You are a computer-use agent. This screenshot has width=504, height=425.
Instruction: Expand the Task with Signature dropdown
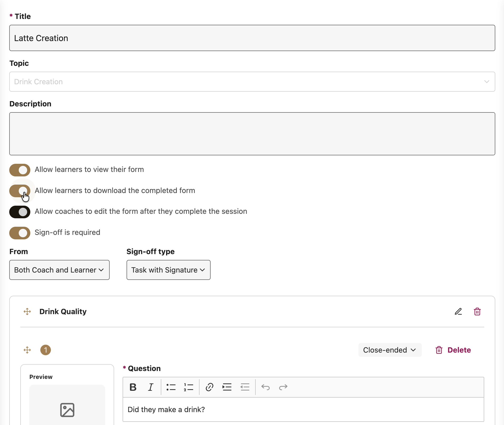(168, 270)
